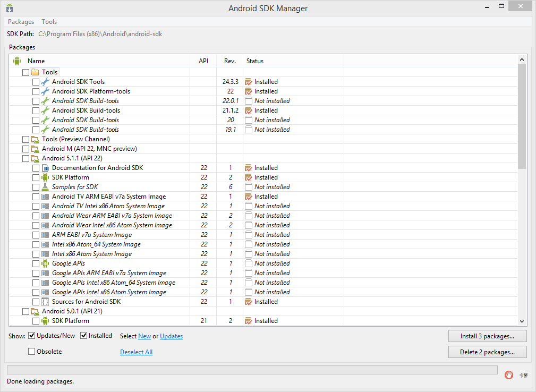Click the Deselect All link

coord(136,352)
